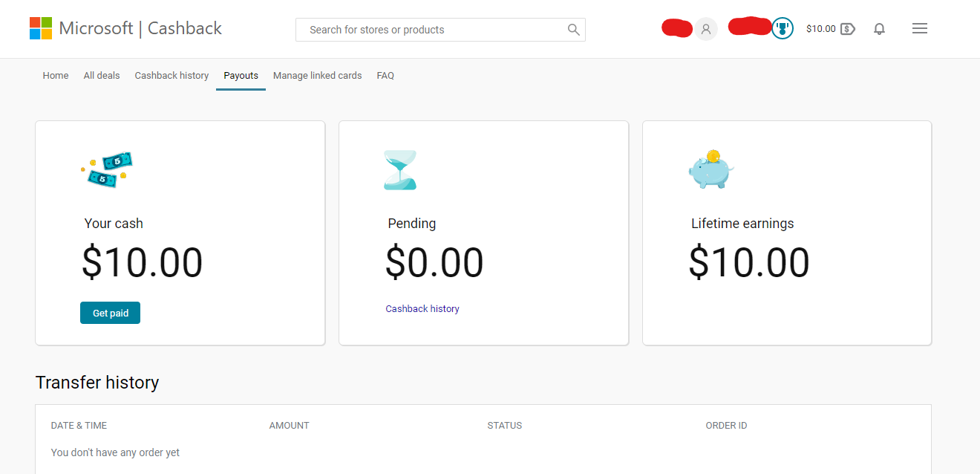The height and width of the screenshot is (474, 980).
Task: Click the Microsoft four-square logo
Action: click(x=41, y=28)
